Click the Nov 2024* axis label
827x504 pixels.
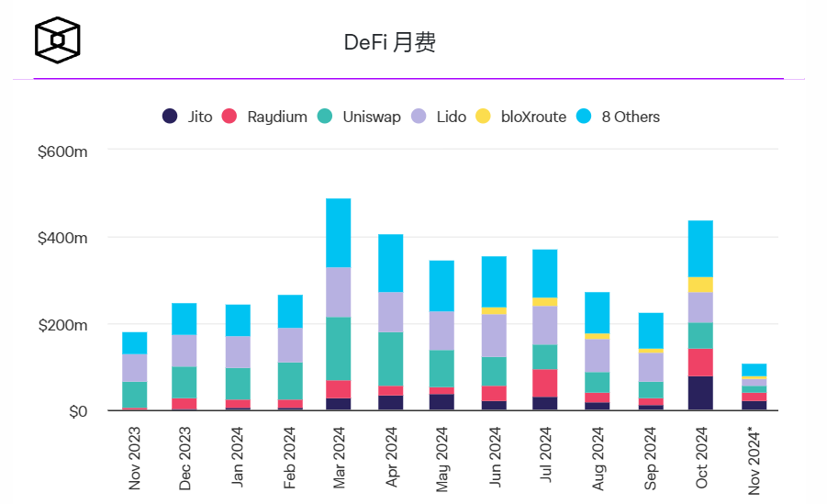tap(754, 461)
